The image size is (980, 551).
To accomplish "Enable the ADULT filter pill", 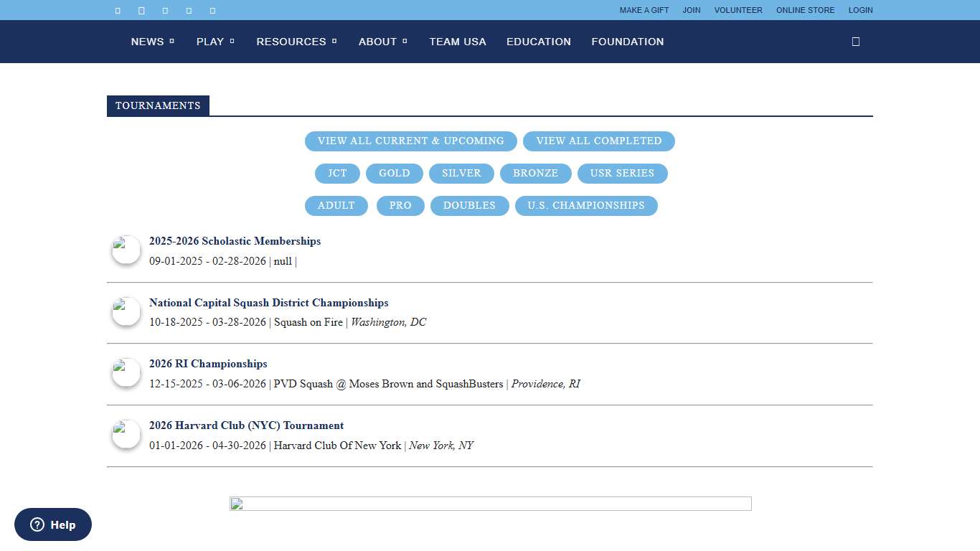I will pos(336,206).
